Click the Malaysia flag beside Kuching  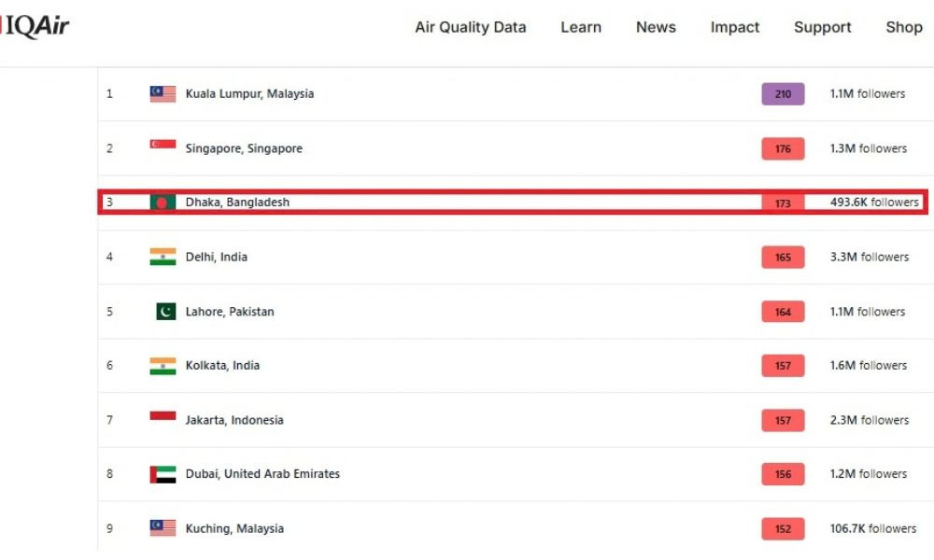pos(163,528)
